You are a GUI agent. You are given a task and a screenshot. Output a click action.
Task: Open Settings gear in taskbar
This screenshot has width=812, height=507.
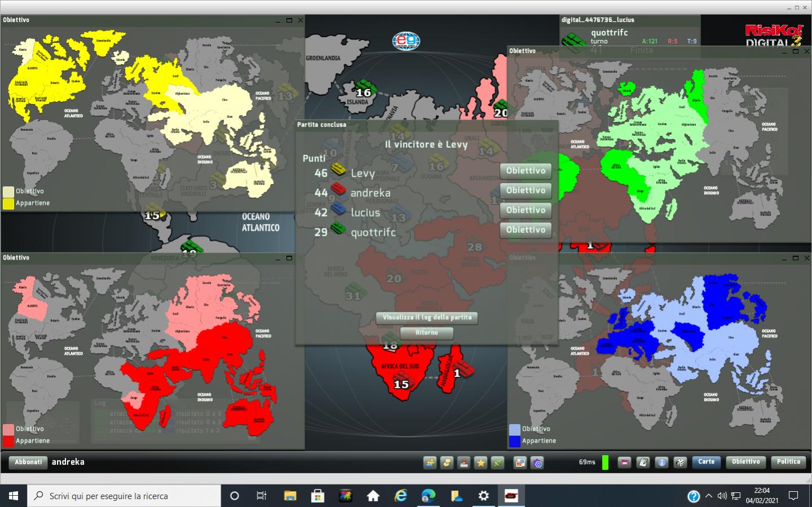(484, 496)
